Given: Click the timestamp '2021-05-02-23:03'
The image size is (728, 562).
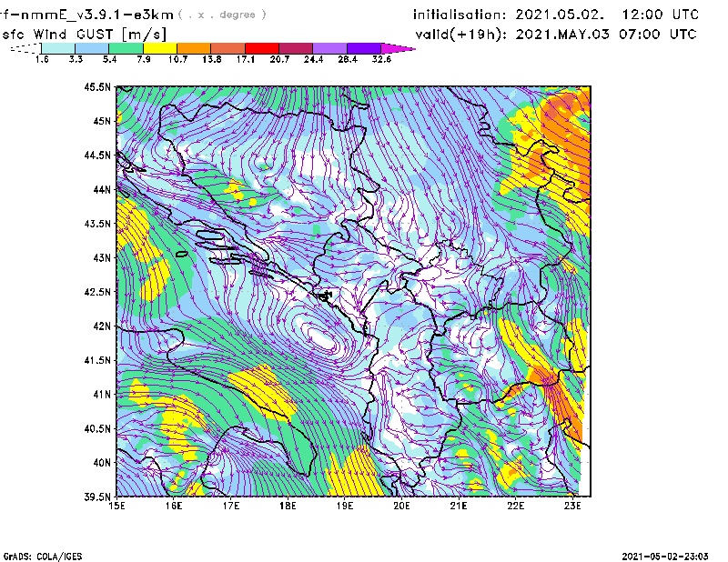Looking at the screenshot, I should pyautogui.click(x=665, y=557).
